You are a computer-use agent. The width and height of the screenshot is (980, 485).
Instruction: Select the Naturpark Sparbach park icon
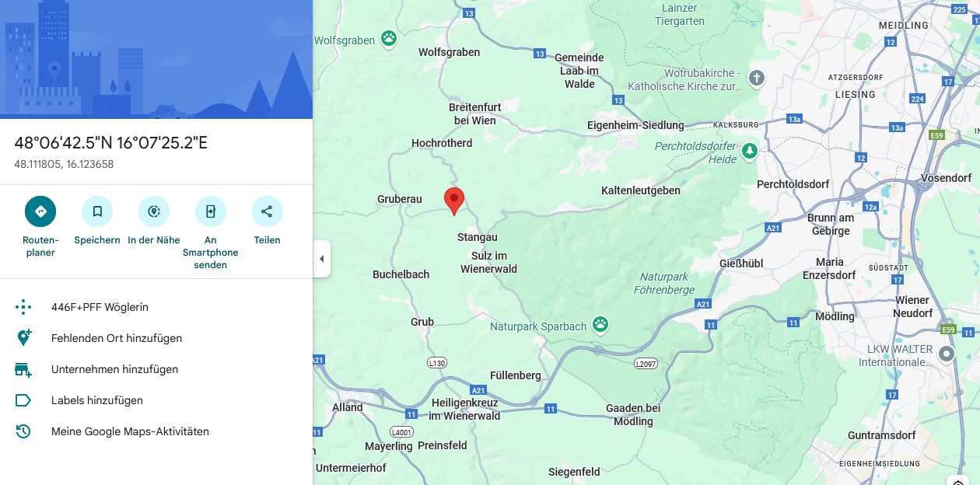pyautogui.click(x=600, y=325)
